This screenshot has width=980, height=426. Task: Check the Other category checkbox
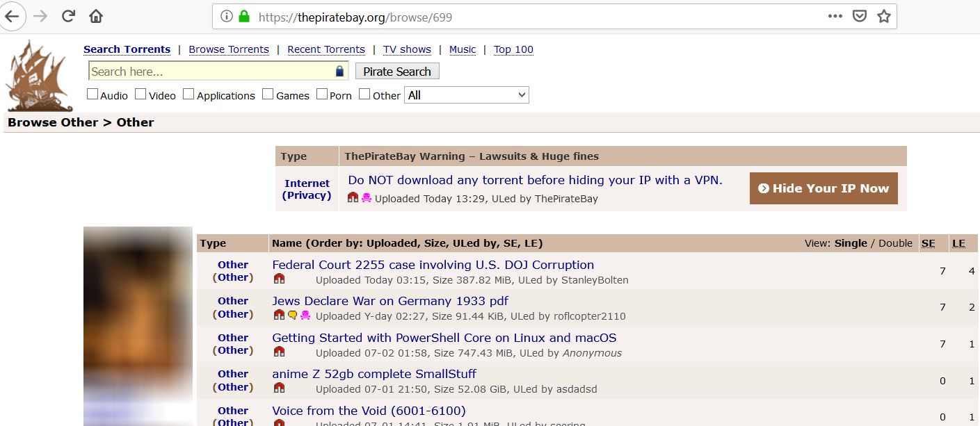364,94
